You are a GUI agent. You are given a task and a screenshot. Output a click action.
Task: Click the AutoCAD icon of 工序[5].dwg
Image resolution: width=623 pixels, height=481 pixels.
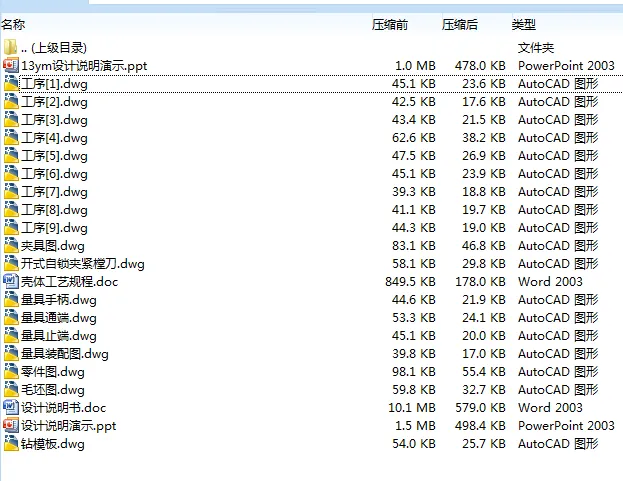click(x=11, y=155)
